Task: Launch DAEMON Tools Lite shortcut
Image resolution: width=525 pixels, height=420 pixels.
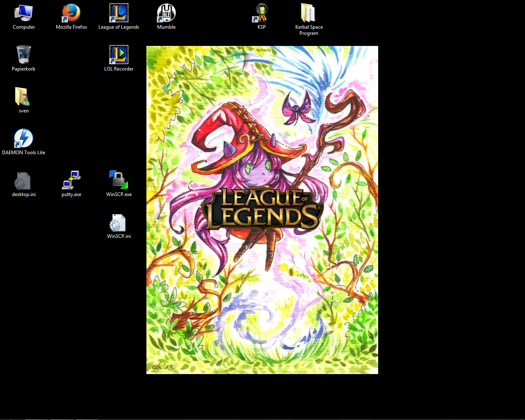Action: click(23, 139)
